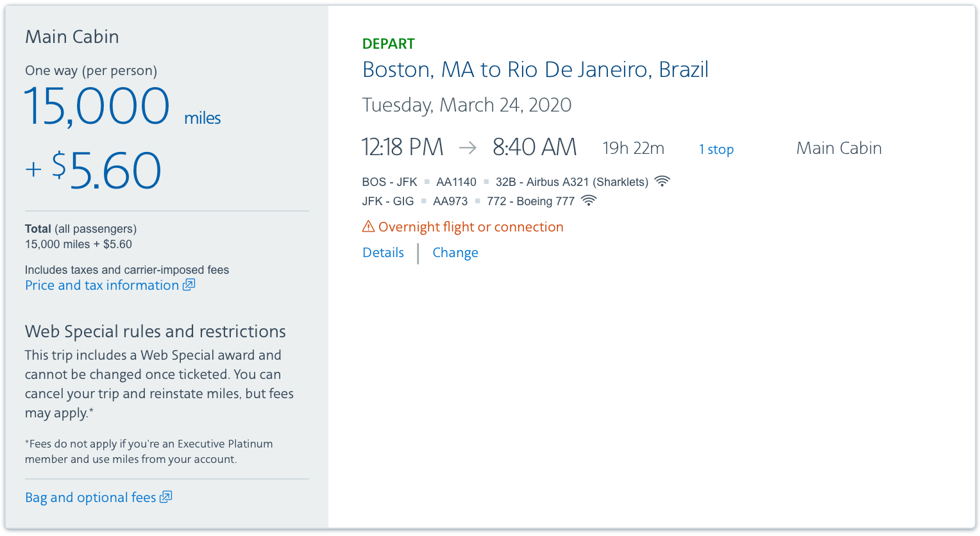
Task: Click the 12:18 PM departure time
Action: [x=402, y=147]
